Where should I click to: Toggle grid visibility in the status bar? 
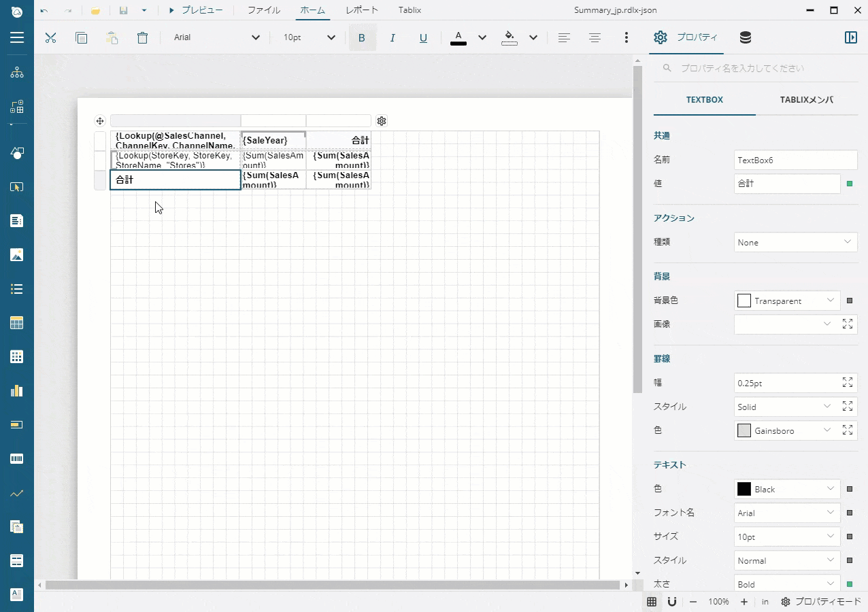pos(652,601)
